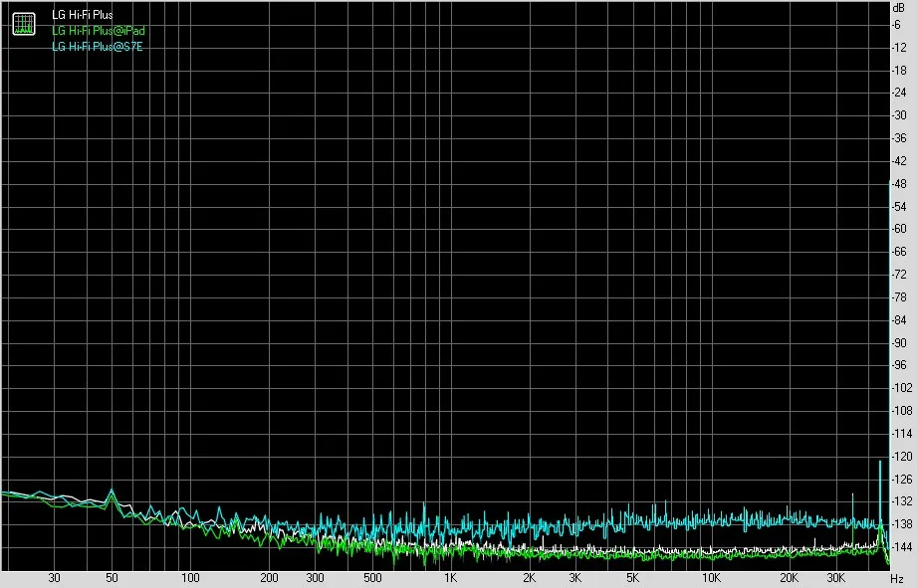Click the '-90' dB axis value
The image size is (917, 588).
click(899, 343)
